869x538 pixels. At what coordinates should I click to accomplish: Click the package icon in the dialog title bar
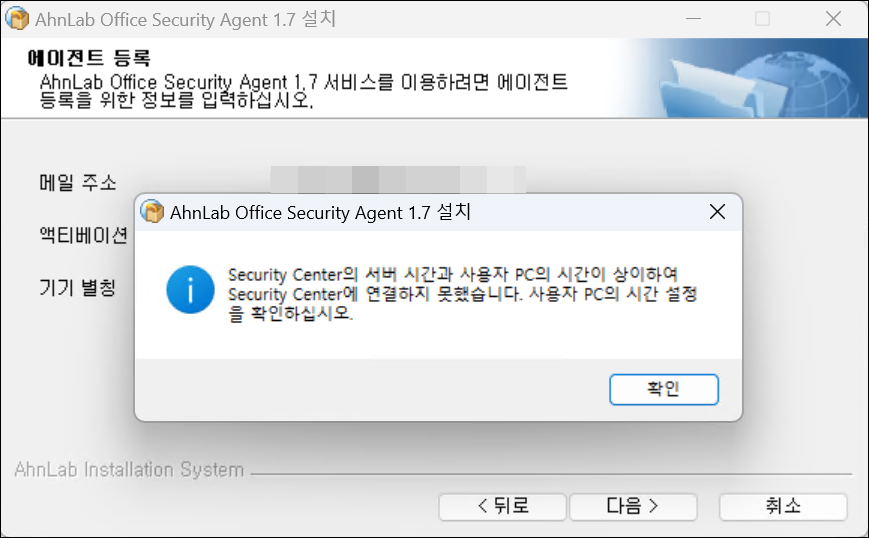tap(152, 212)
